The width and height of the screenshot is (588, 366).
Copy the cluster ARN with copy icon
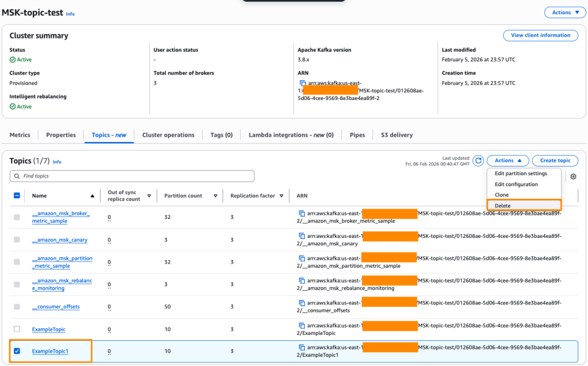(303, 83)
